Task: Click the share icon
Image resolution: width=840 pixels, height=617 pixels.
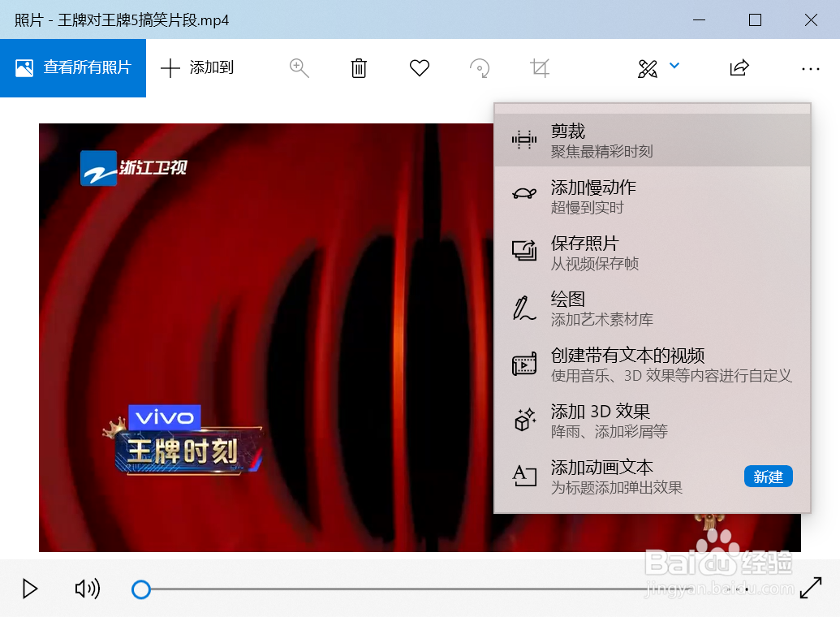Action: 739,68
